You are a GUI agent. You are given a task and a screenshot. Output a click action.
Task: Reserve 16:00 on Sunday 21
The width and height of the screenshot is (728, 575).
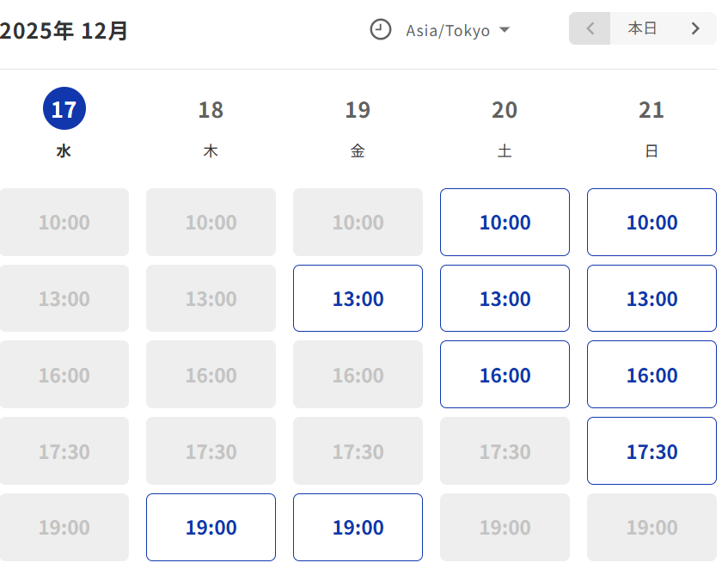tap(652, 375)
